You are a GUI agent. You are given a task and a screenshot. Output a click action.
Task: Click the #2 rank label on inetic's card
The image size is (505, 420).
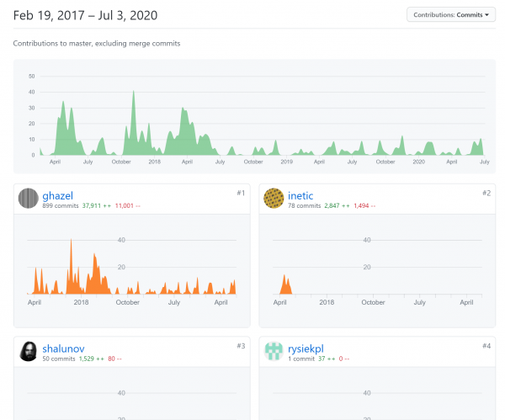pyautogui.click(x=486, y=193)
